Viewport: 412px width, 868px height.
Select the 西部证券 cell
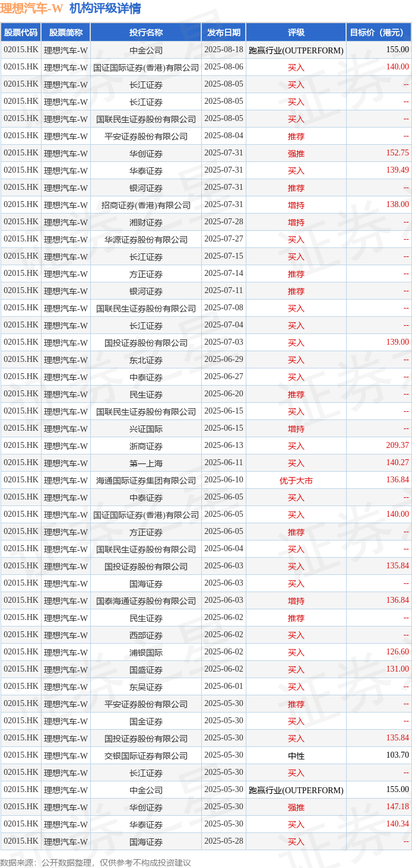tap(146, 635)
